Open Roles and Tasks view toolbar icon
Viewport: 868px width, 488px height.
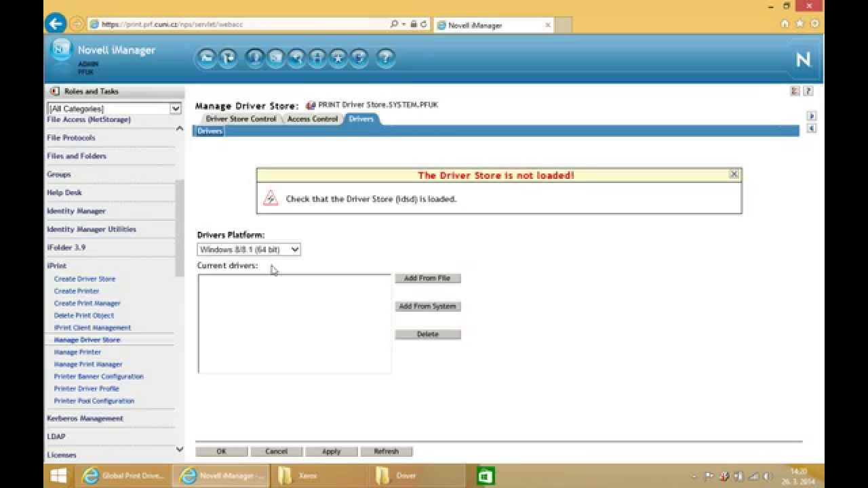point(254,58)
